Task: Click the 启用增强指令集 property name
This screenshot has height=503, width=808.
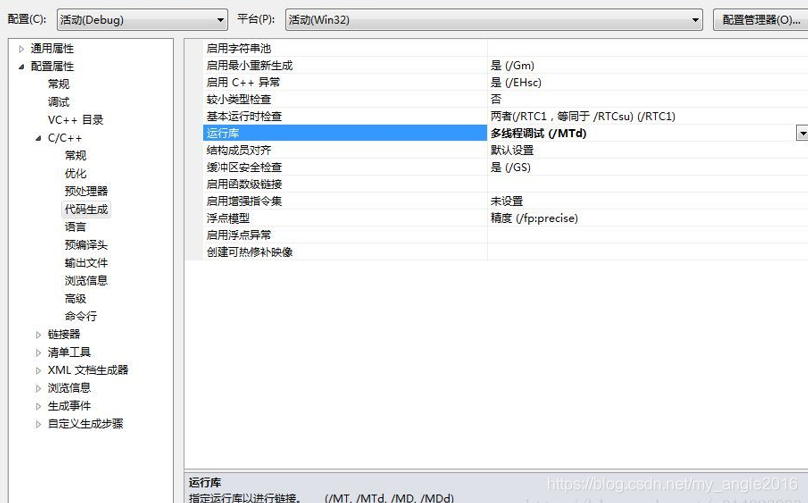Action: 244,202
